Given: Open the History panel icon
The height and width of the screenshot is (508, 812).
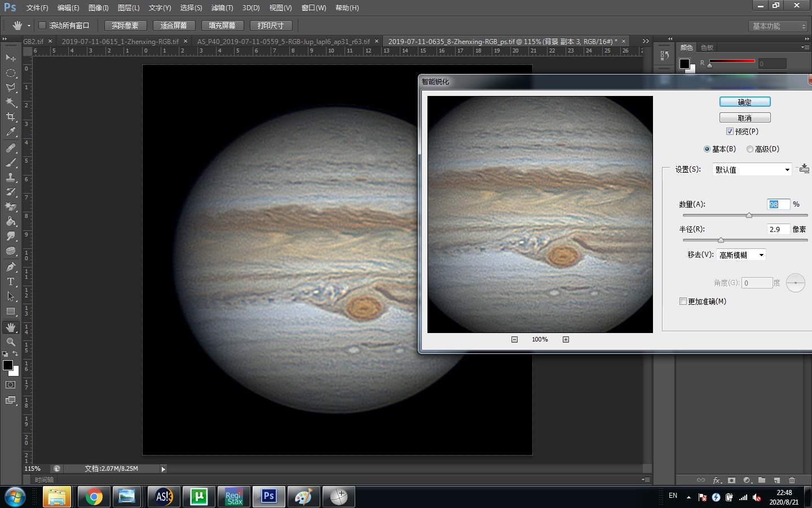Looking at the screenshot, I should click(x=664, y=55).
